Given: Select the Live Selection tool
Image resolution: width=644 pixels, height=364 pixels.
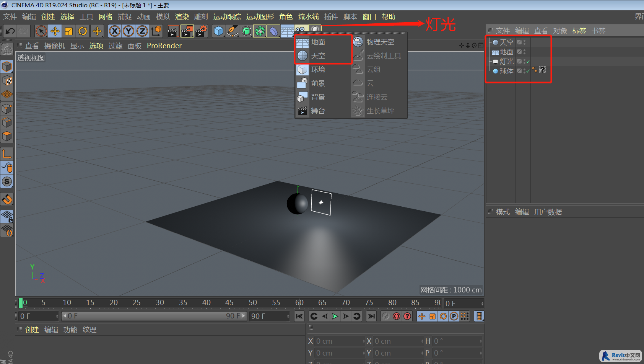Looking at the screenshot, I should 41,31.
